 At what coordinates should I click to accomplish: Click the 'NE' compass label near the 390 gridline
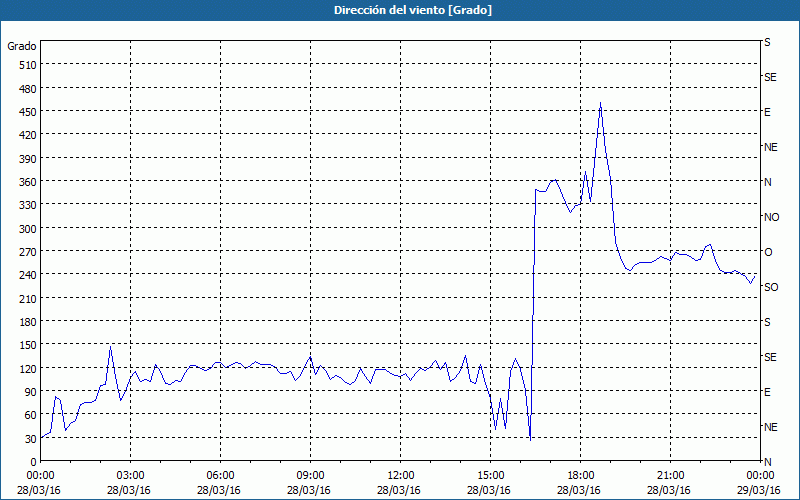pyautogui.click(x=770, y=147)
